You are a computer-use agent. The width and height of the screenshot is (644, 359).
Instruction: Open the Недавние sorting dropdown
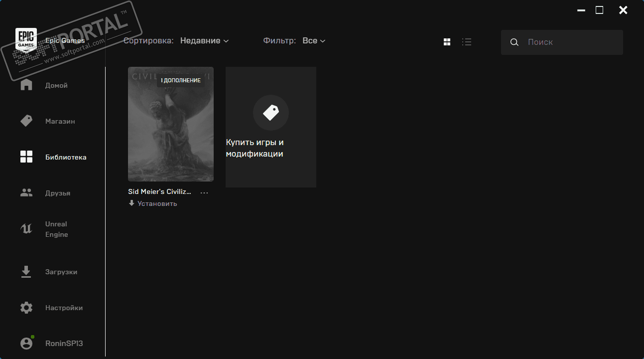(x=204, y=41)
